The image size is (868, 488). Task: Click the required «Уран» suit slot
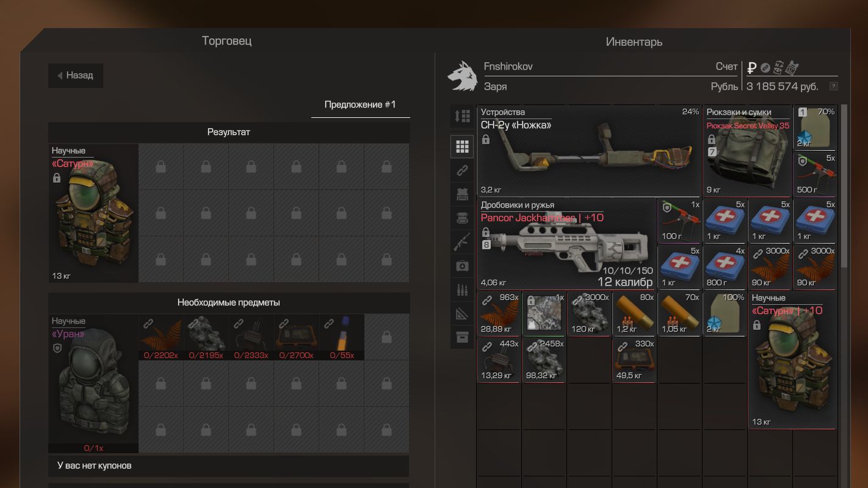click(x=93, y=384)
